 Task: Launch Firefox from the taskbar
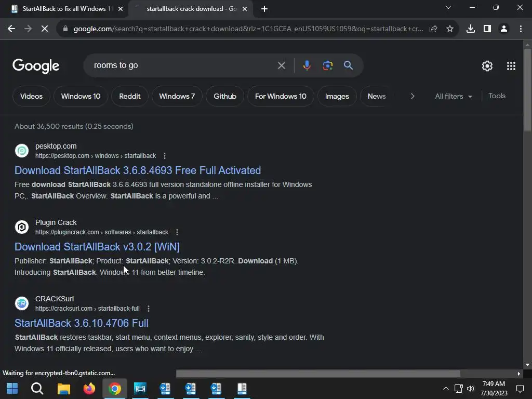point(89,389)
